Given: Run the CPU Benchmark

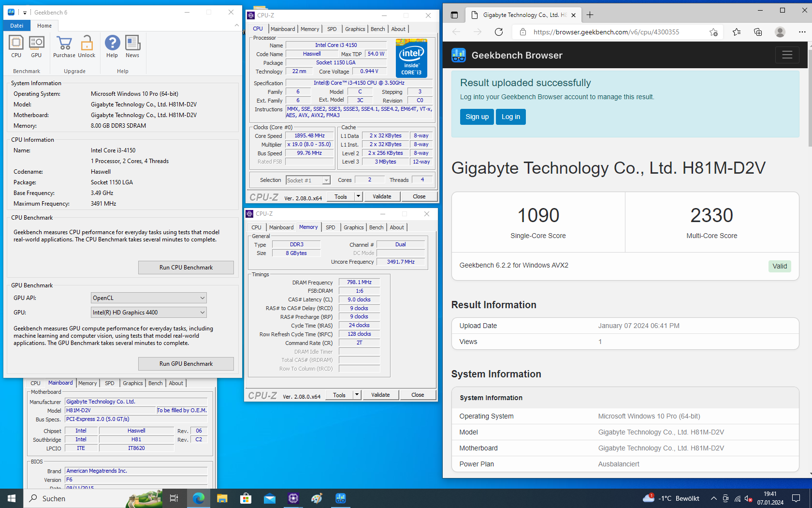Looking at the screenshot, I should (186, 268).
